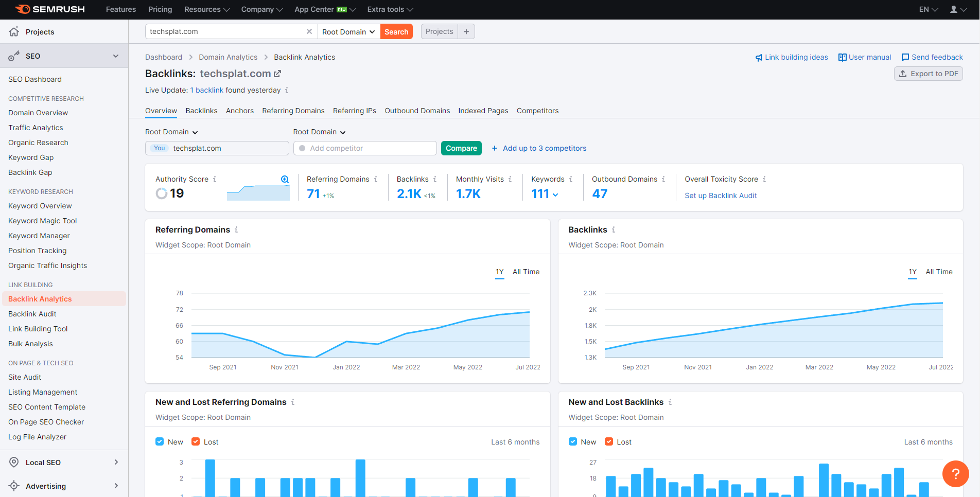Open the Resources menu dropdown
The image size is (980, 497).
point(207,9)
